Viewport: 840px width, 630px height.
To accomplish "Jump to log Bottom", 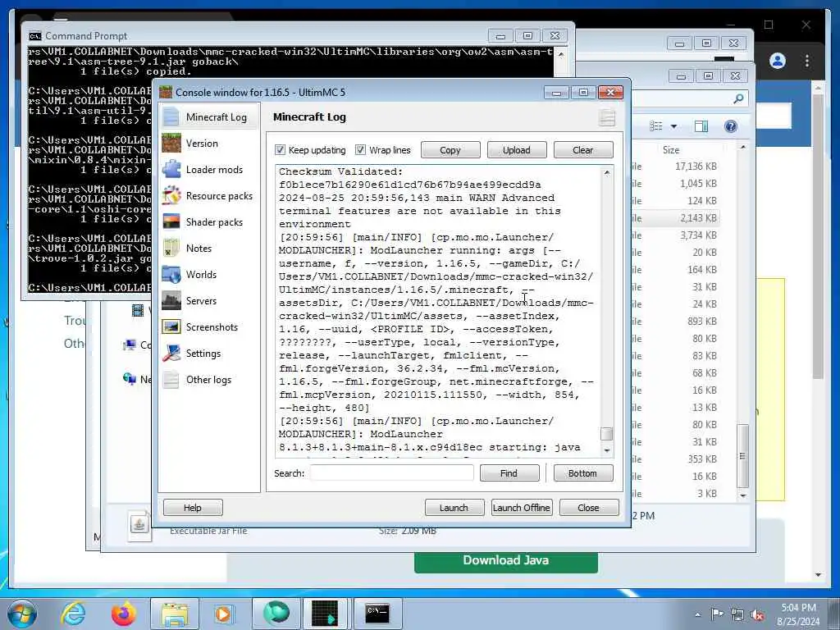I will tap(583, 473).
